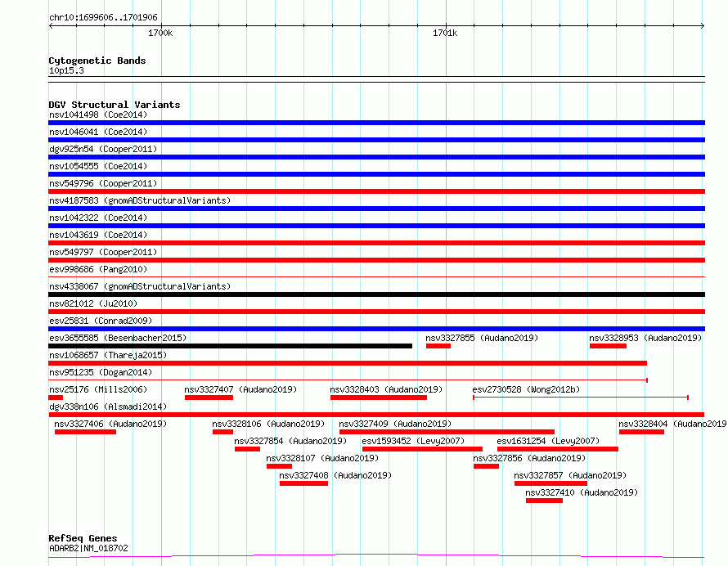Screen dimensions: 728x566
Task: Open the nsv3328106 (Audano2019) label
Action: 268,424
